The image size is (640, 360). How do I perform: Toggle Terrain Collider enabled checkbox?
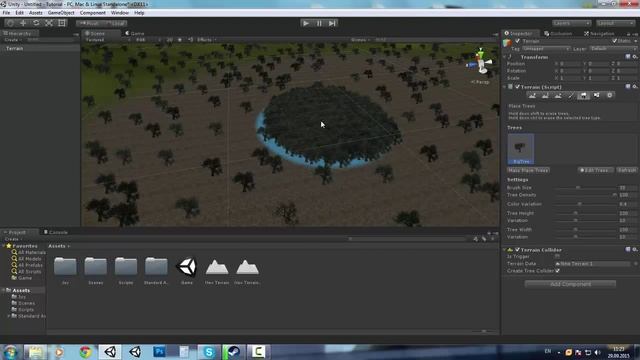tap(518, 249)
